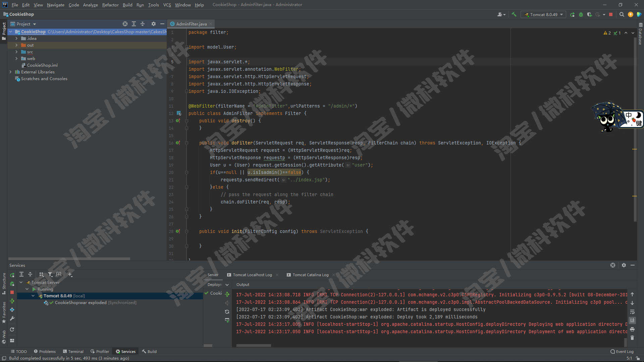
Task: Click the print console output icon
Action: 632,329
